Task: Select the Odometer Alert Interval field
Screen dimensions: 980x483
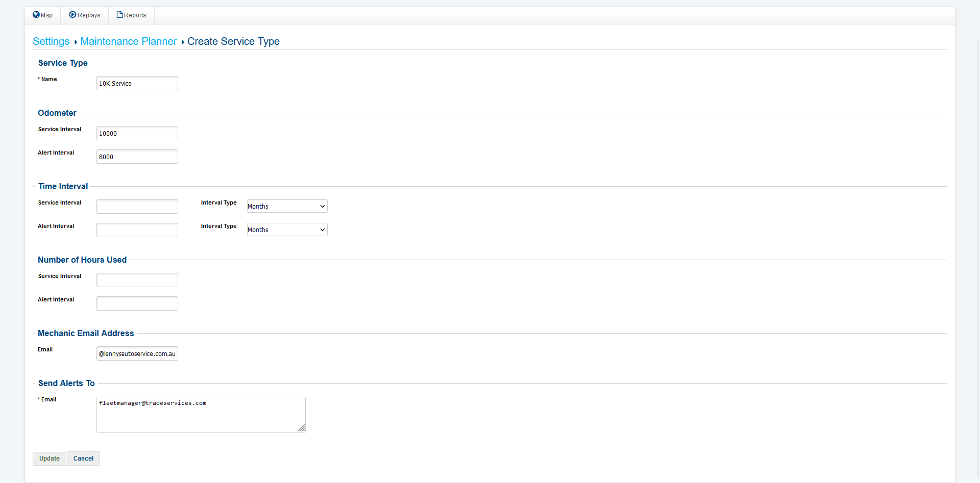Action: pyautogui.click(x=137, y=157)
